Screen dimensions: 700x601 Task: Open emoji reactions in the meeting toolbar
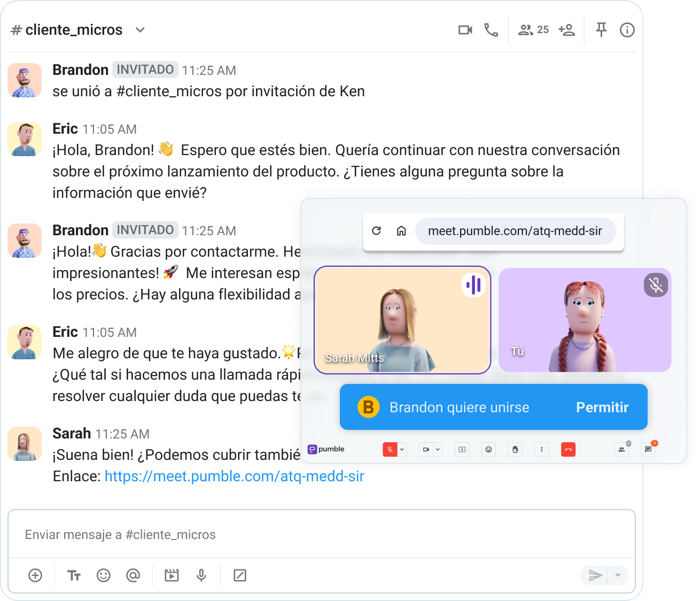(x=488, y=450)
